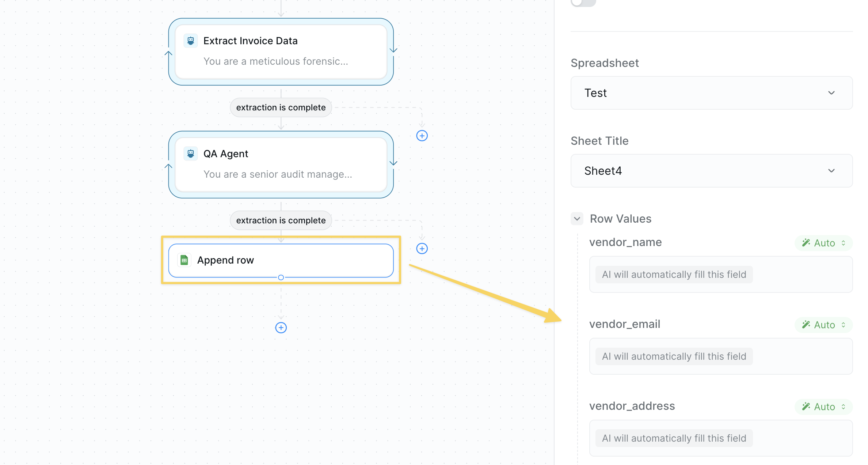Add a step below the Append row node
Viewport: 868px width, 465px height.
(281, 328)
